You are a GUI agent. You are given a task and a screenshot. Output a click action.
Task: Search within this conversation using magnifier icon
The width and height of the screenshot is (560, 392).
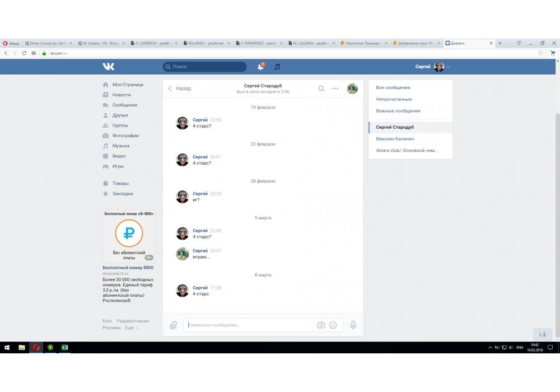(x=321, y=88)
